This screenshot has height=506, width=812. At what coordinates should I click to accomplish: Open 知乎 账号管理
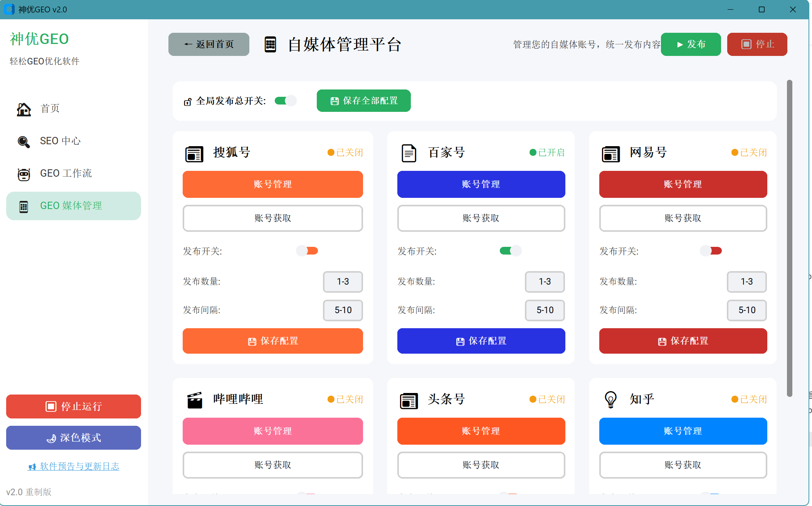click(x=683, y=431)
